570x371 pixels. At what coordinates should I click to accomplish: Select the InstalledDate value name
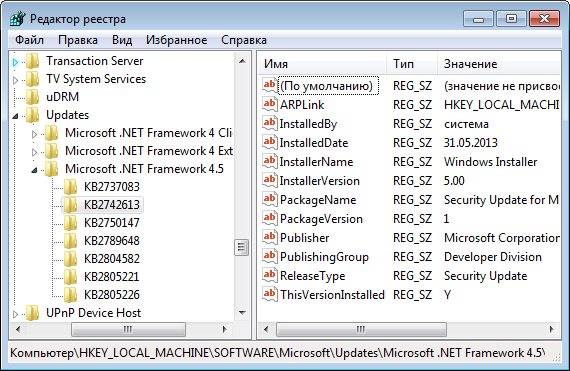coord(314,142)
